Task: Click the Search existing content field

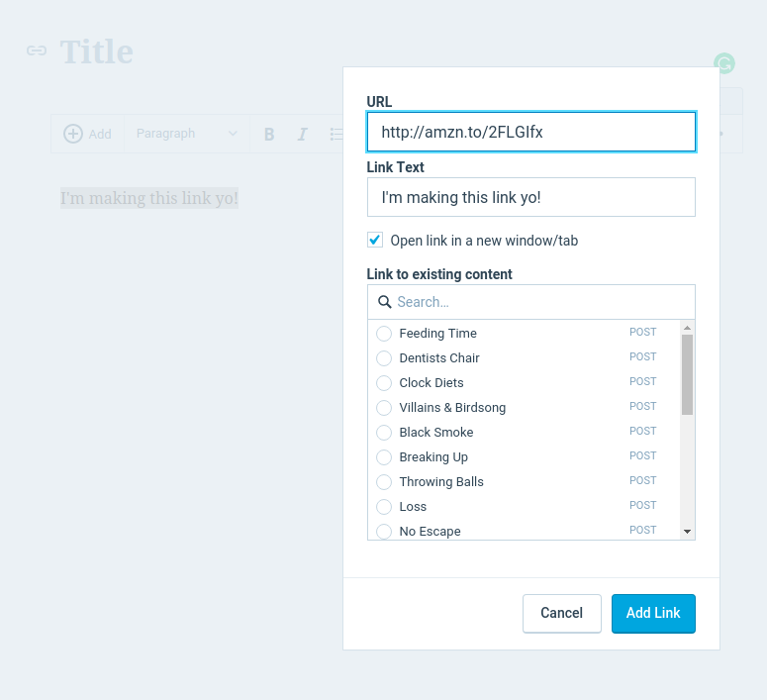Action: tap(539, 302)
